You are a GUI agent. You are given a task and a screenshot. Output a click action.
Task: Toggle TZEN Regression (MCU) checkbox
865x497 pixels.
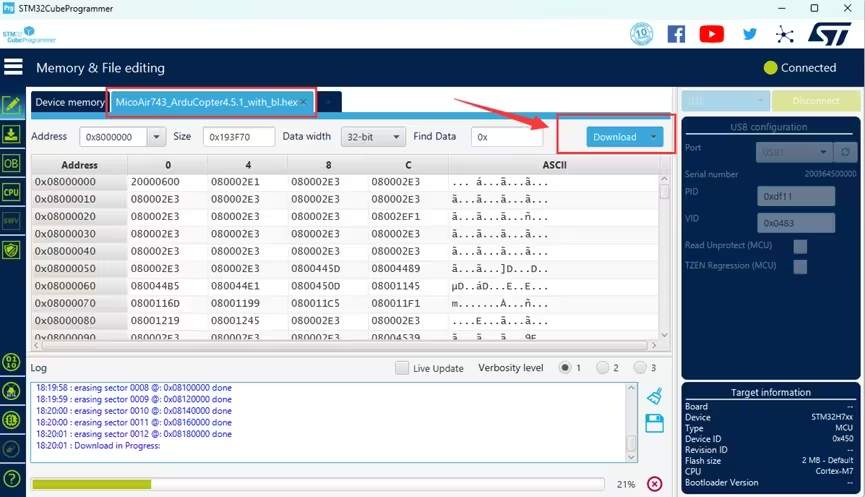(800, 266)
